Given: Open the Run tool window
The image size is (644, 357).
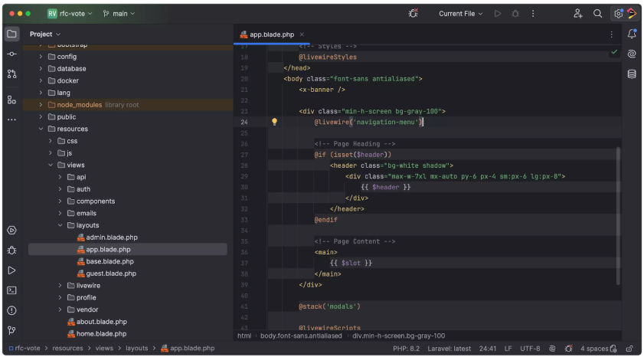Looking at the screenshot, I should (x=12, y=270).
